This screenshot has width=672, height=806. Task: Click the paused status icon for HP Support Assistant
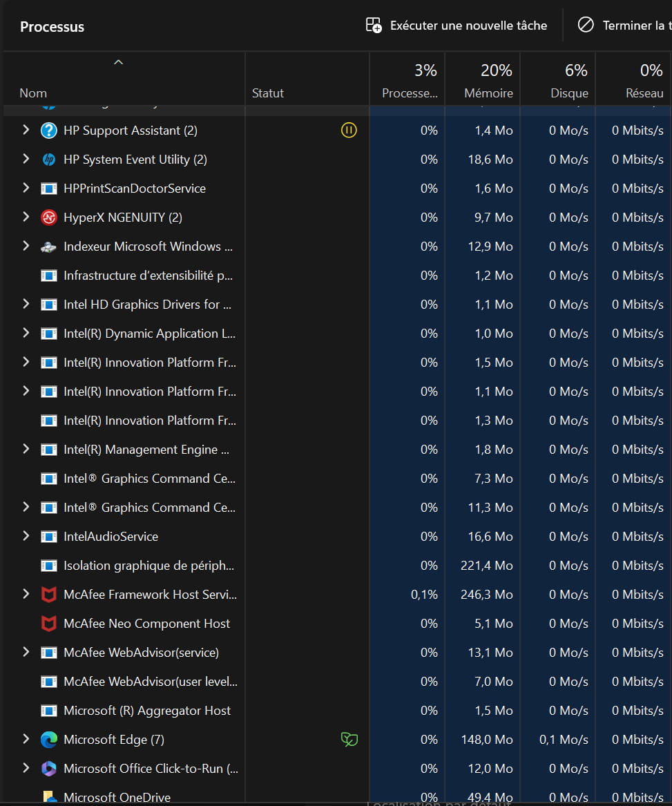point(349,131)
